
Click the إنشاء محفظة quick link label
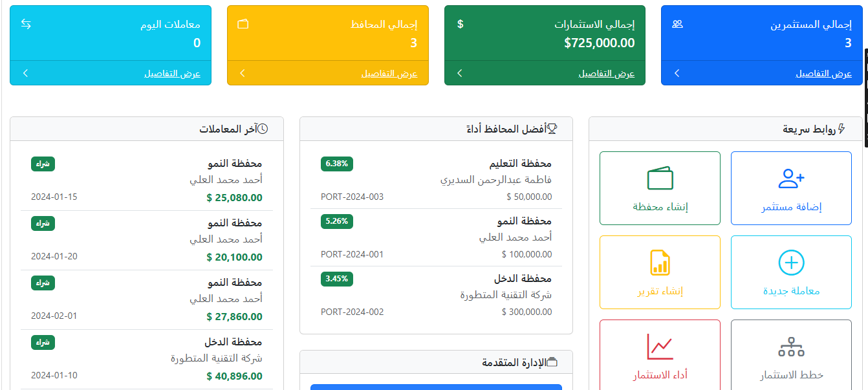[x=660, y=207]
